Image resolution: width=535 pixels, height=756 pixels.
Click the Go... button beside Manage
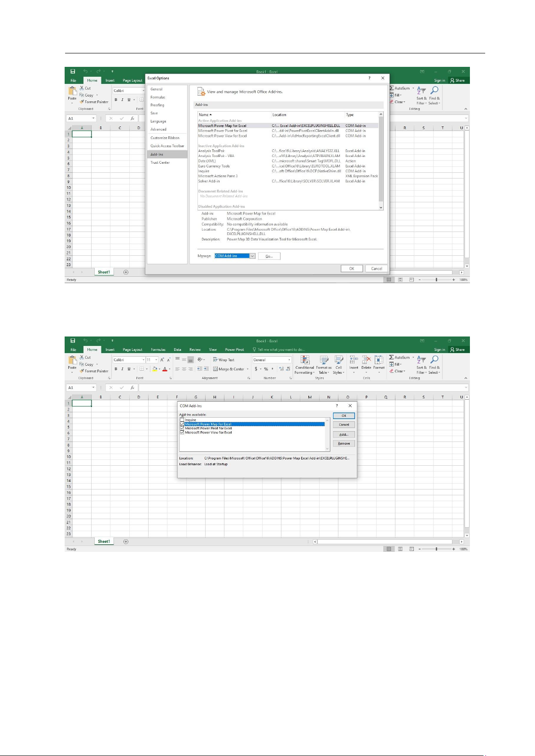coord(269,256)
